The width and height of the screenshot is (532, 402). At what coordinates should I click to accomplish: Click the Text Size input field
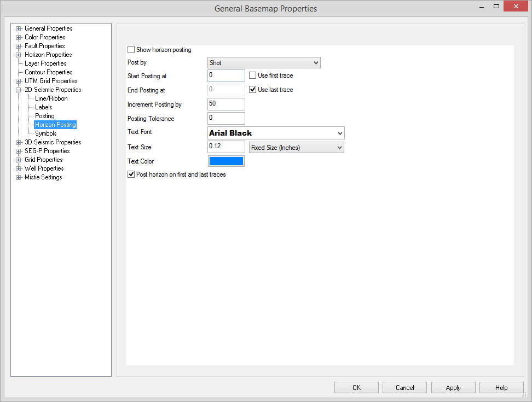pyautogui.click(x=226, y=147)
